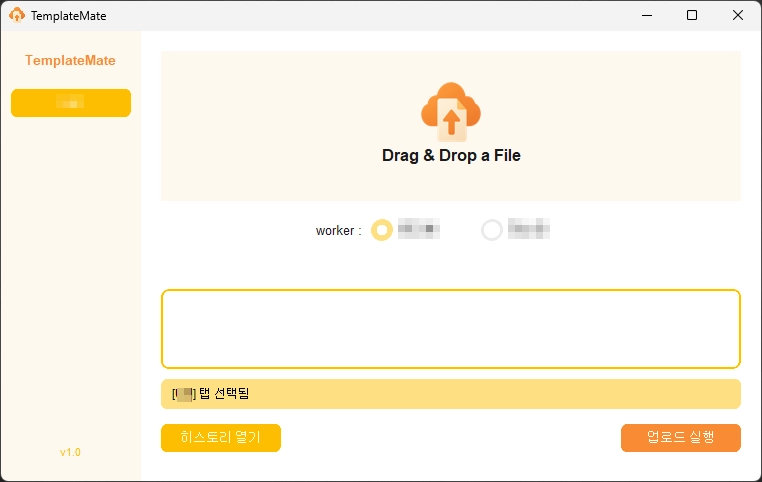Click the TemplateMate app icon in title bar
Screen dimensions: 762x482
tap(17, 15)
